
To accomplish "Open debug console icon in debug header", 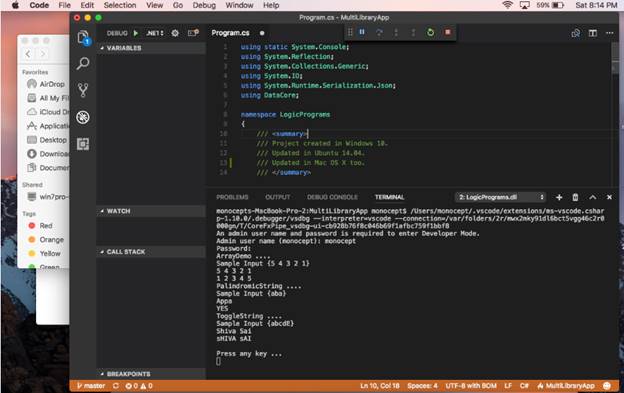I will (x=193, y=33).
